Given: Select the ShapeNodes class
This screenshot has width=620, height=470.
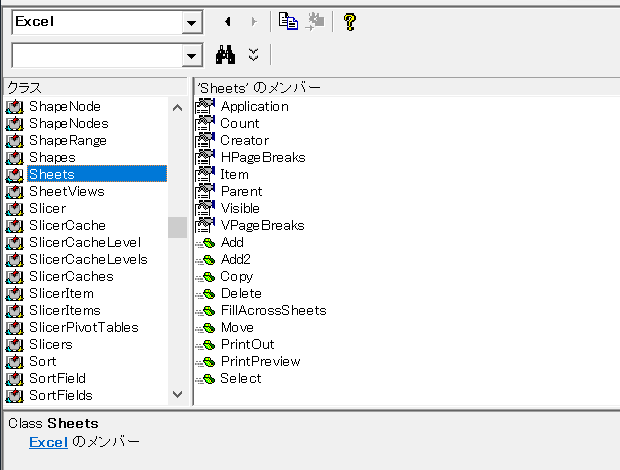Looking at the screenshot, I should coord(69,123).
